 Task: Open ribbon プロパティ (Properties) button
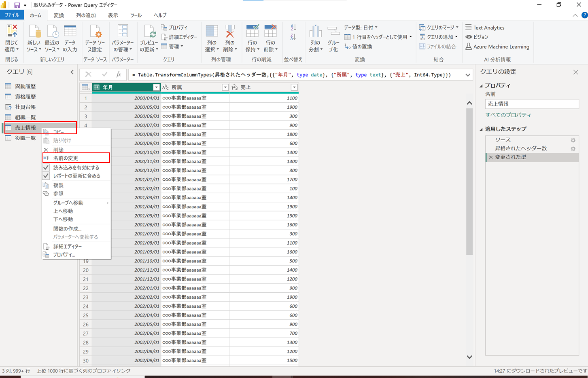point(174,27)
